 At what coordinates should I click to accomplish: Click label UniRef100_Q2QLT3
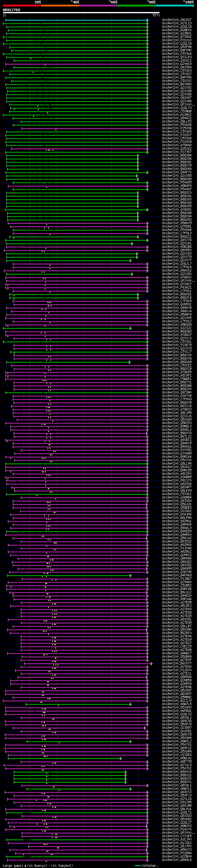point(177,108)
